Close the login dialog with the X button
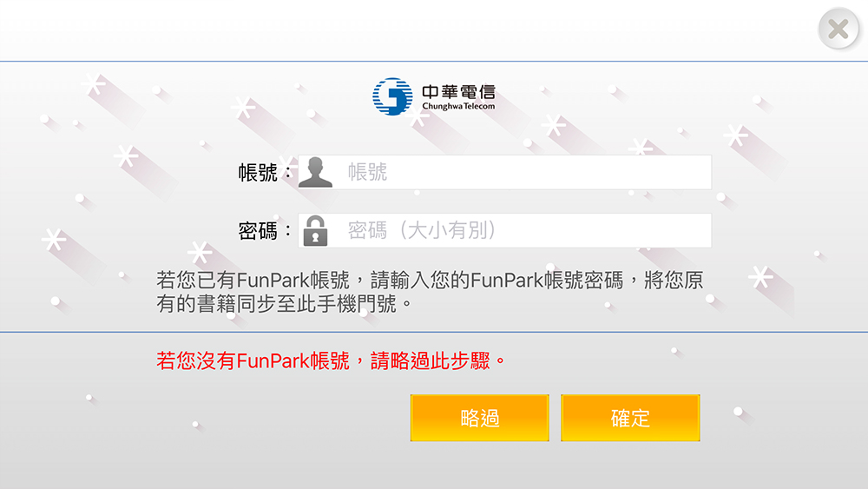This screenshot has width=868, height=489. [838, 29]
